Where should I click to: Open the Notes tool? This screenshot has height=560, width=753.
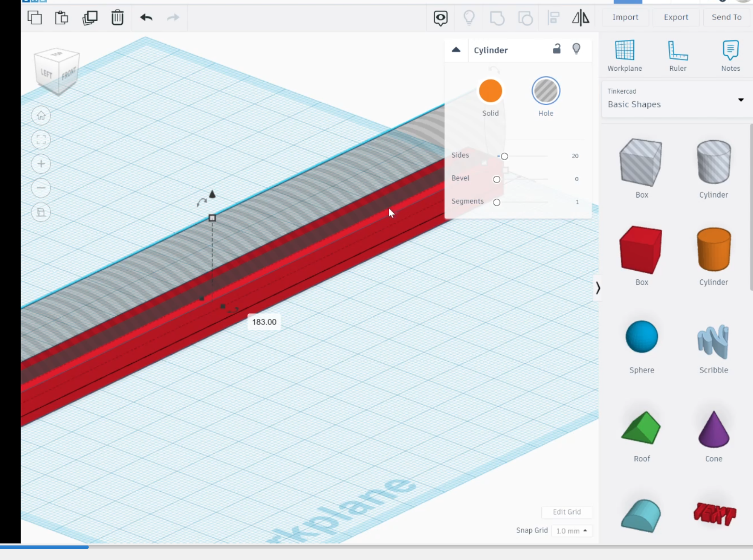(730, 56)
